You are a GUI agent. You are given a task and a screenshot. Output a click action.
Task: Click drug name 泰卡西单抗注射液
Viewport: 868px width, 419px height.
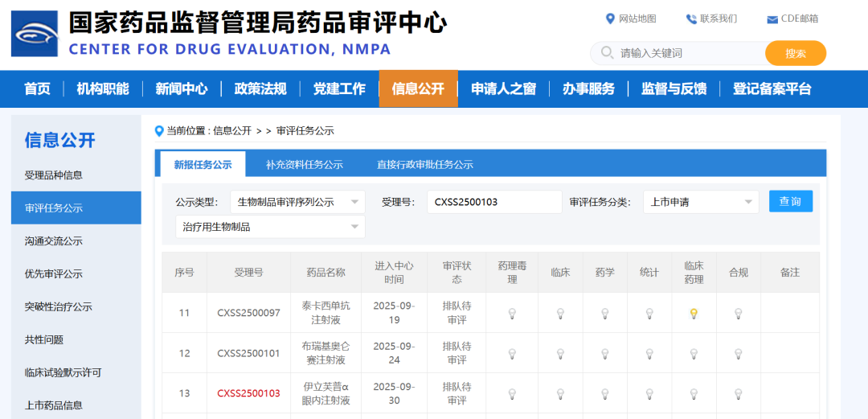click(326, 313)
